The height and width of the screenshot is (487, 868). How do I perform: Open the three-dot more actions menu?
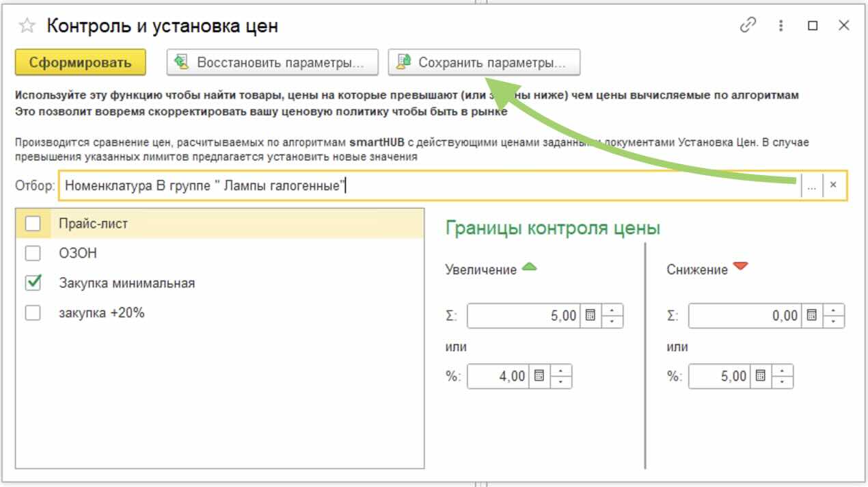coord(781,25)
